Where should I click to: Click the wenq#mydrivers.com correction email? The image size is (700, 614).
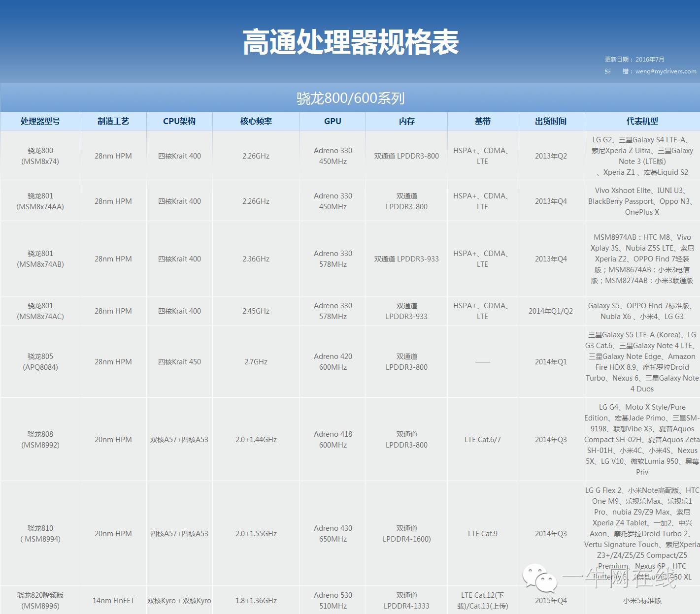666,71
